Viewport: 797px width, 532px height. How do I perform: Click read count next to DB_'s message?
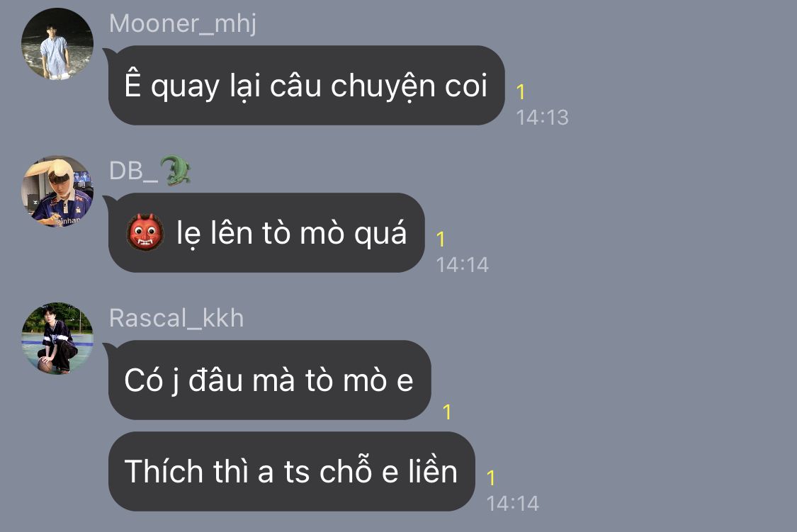click(441, 239)
